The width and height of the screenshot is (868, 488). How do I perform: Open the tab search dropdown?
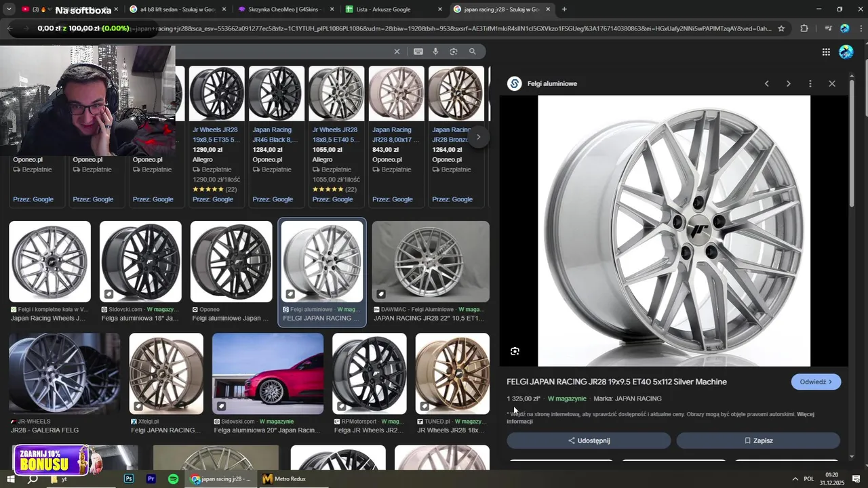tap(9, 9)
